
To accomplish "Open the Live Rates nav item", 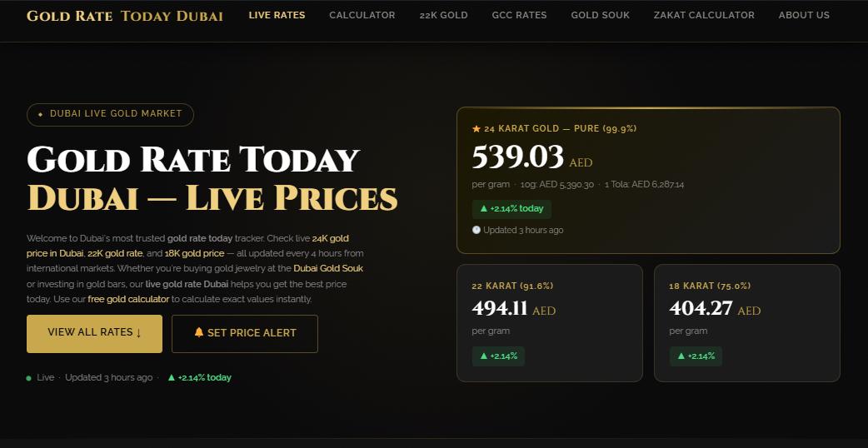I will [277, 15].
